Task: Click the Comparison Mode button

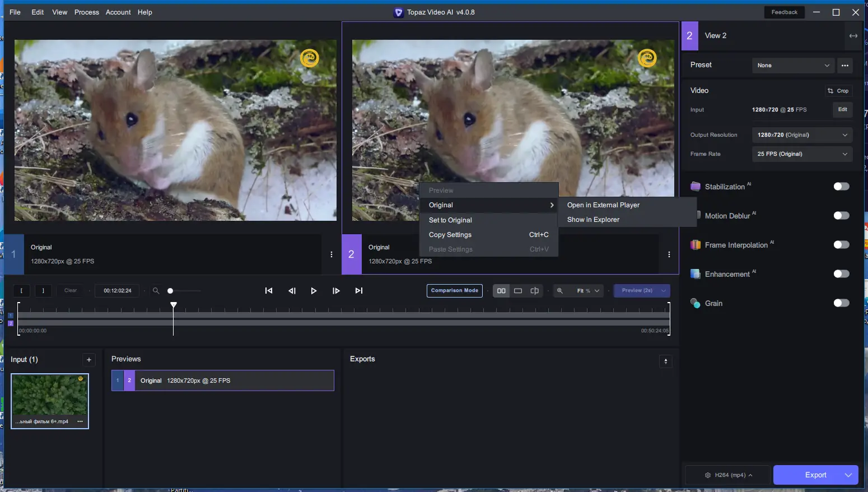Action: point(454,291)
